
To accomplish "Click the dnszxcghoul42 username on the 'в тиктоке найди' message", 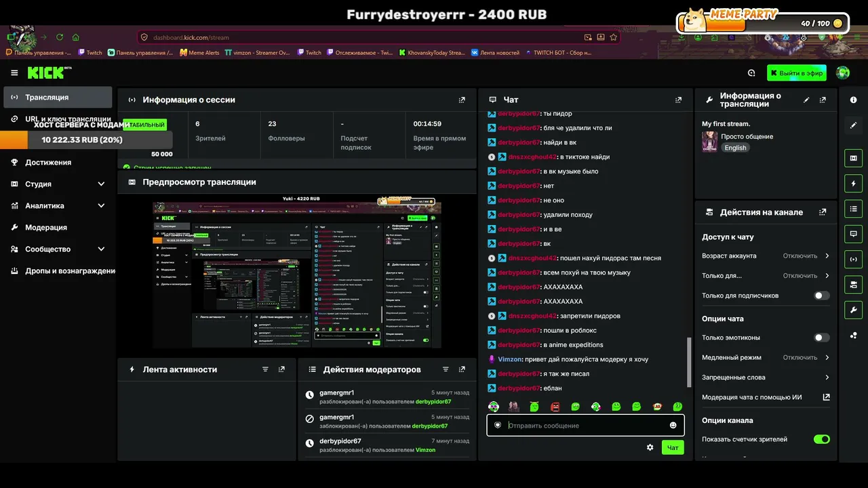I will (532, 157).
